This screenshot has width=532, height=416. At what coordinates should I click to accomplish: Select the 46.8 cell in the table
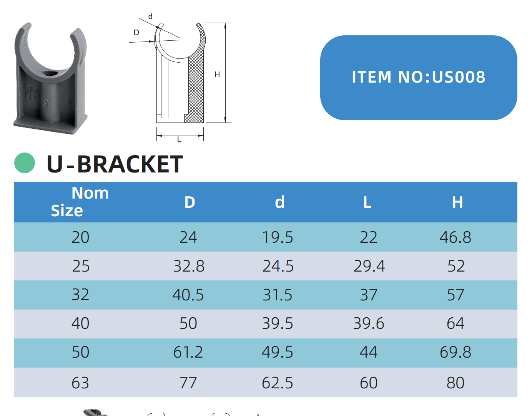tap(456, 237)
